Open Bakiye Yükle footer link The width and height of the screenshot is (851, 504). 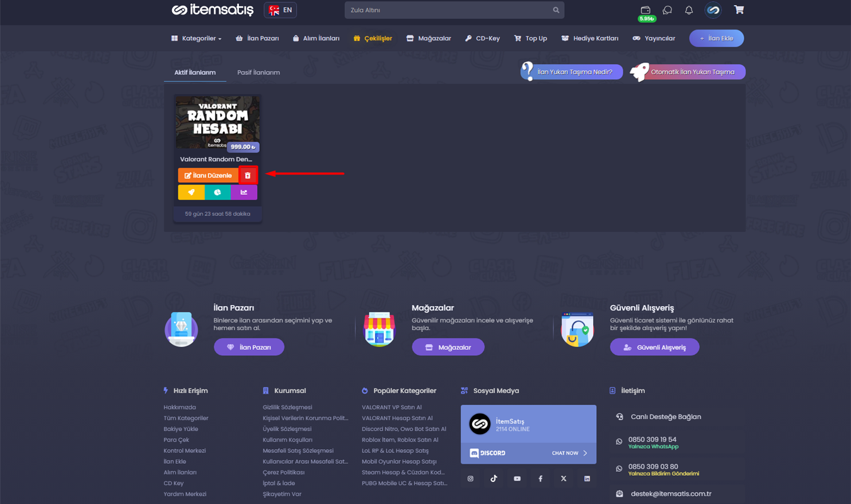181,429
